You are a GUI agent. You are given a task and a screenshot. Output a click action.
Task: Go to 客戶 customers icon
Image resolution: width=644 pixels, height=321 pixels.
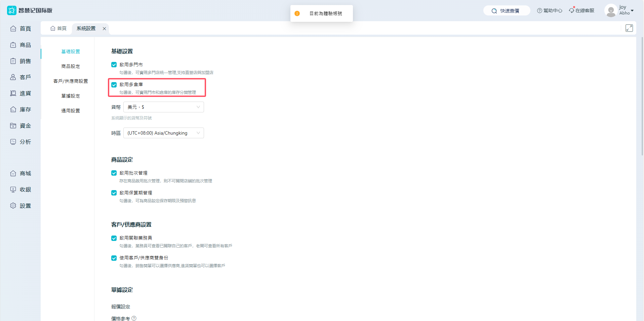[13, 77]
